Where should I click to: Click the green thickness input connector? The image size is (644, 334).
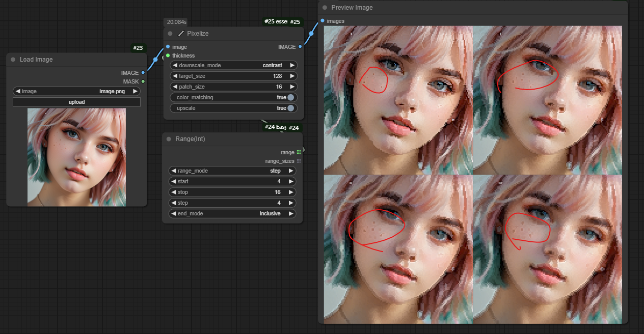168,55
